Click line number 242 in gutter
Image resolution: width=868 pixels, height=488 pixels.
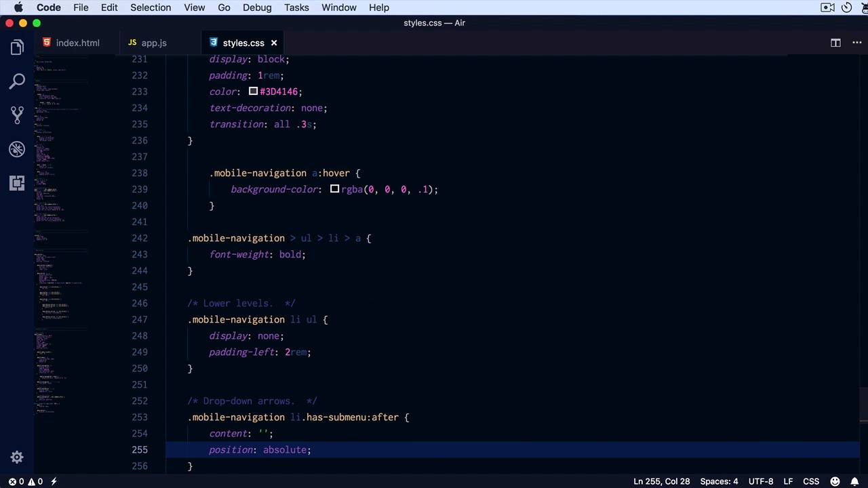click(140, 238)
